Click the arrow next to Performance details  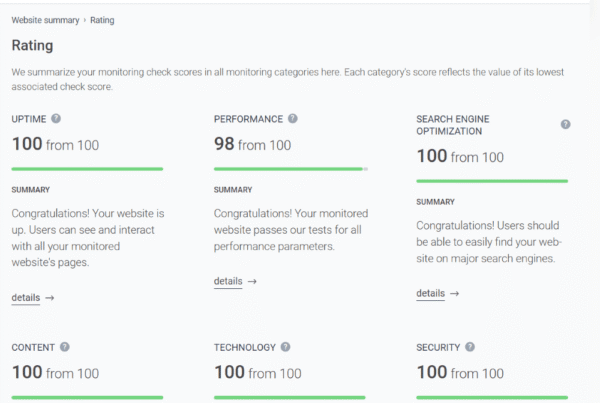[252, 281]
